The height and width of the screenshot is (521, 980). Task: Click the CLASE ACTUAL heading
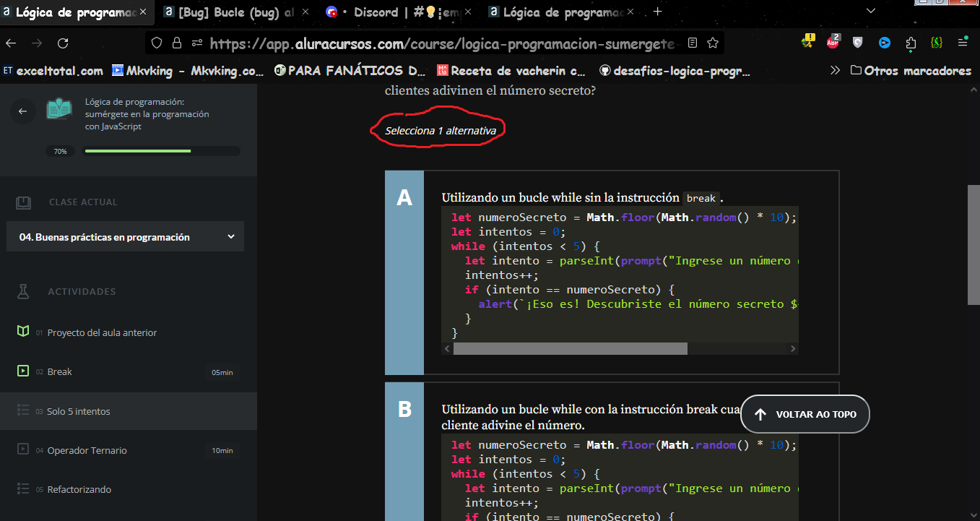(x=83, y=202)
